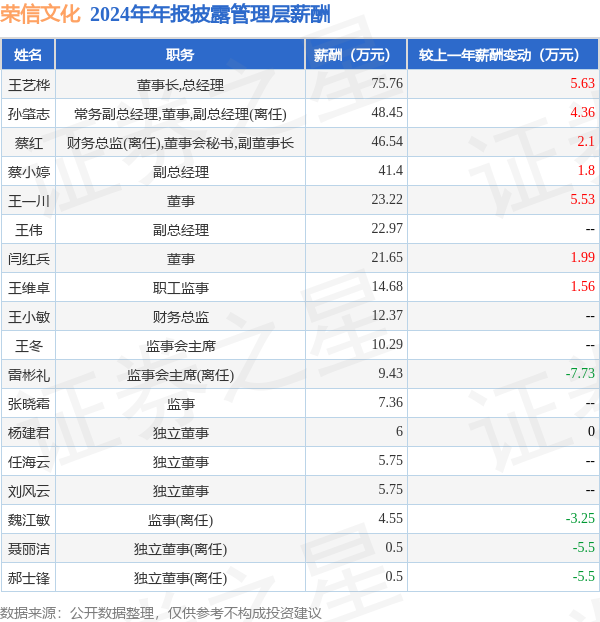Click the position 常务副总经理,董事,副总经理(离任)

tap(180, 114)
